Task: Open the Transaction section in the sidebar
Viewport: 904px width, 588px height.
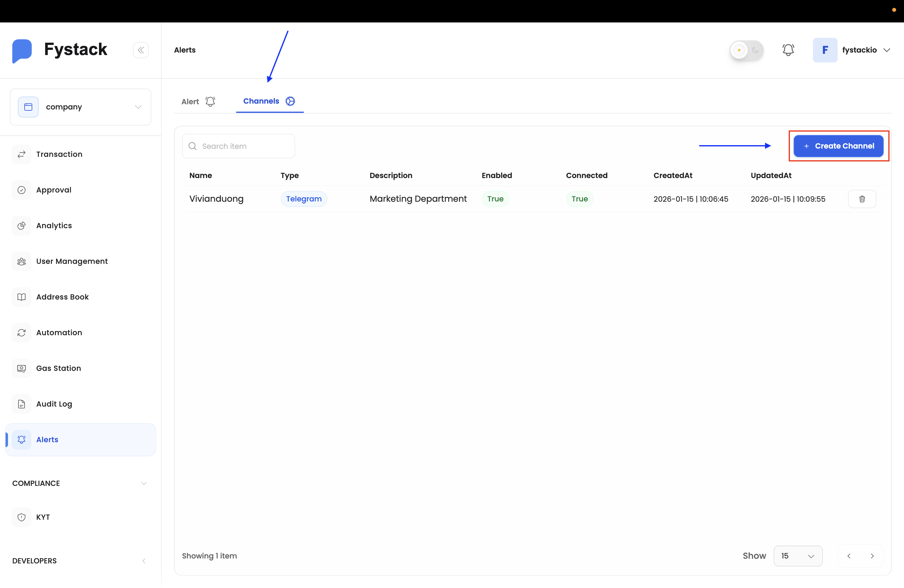Action: pyautogui.click(x=59, y=154)
